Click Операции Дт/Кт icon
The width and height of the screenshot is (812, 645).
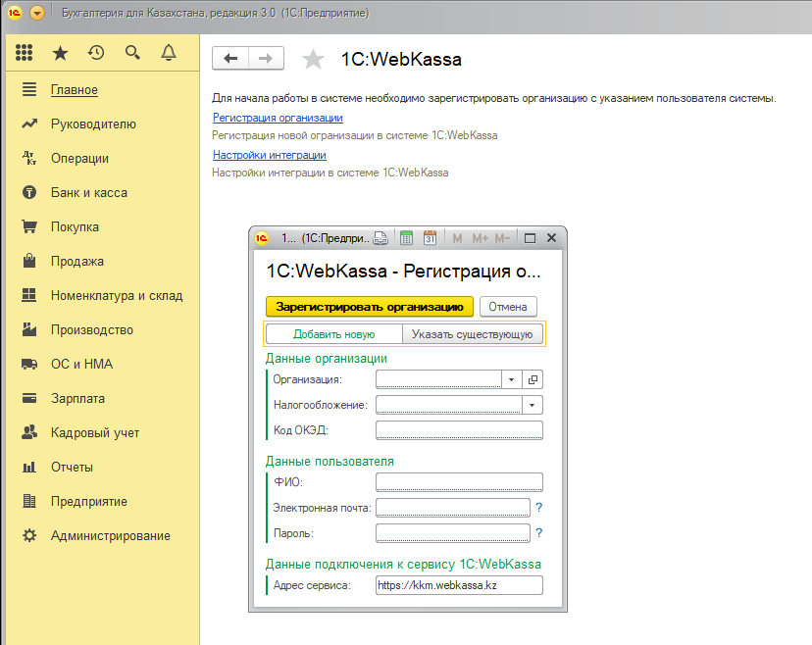[29, 158]
